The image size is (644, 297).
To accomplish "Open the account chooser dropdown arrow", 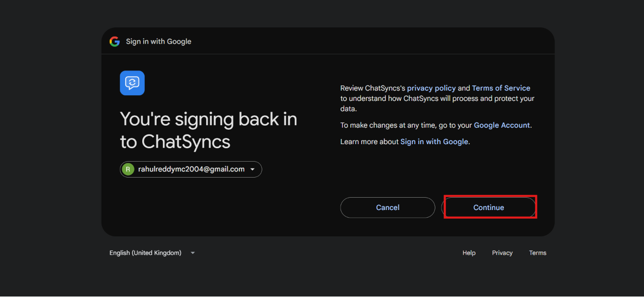I will pyautogui.click(x=252, y=169).
